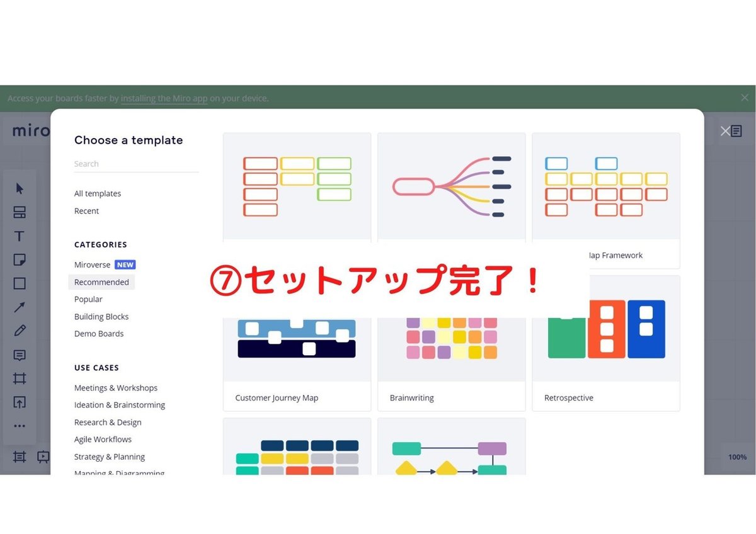Open the frames panel icon at bottom
Image resolution: width=756 pixels, height=534 pixels.
click(x=20, y=457)
